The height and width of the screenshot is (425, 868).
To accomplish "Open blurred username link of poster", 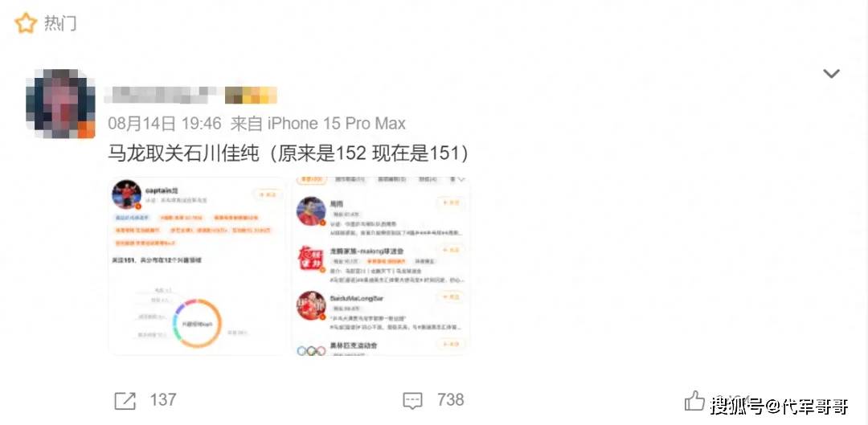I will click(x=191, y=95).
